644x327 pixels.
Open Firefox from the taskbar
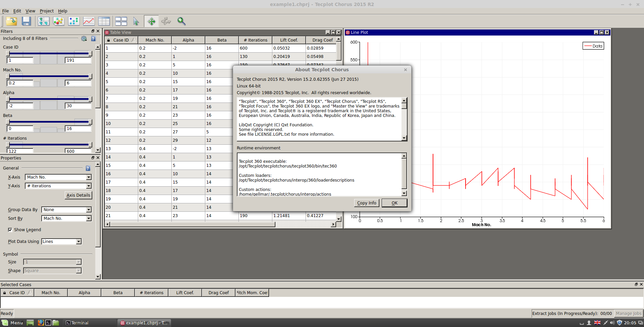(x=41, y=323)
